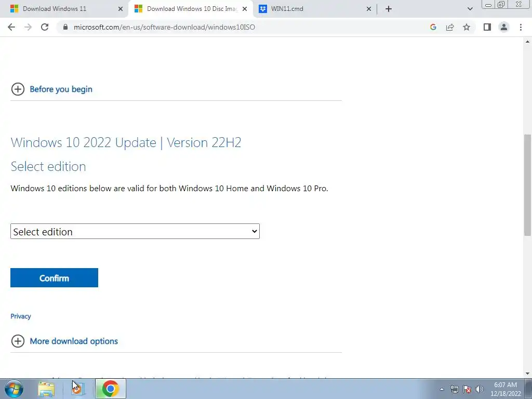This screenshot has height=399, width=532.
Task: Click the Confirm button
Action: [54, 278]
